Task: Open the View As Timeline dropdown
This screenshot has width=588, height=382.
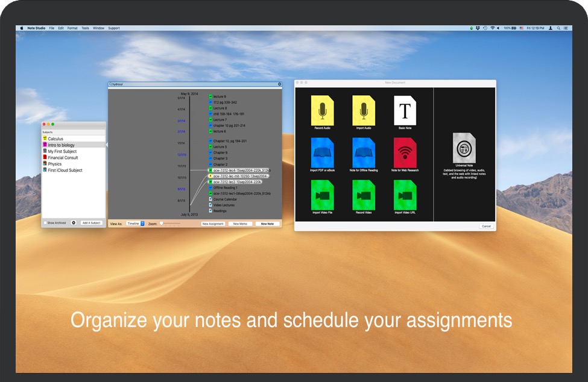Action: point(135,224)
